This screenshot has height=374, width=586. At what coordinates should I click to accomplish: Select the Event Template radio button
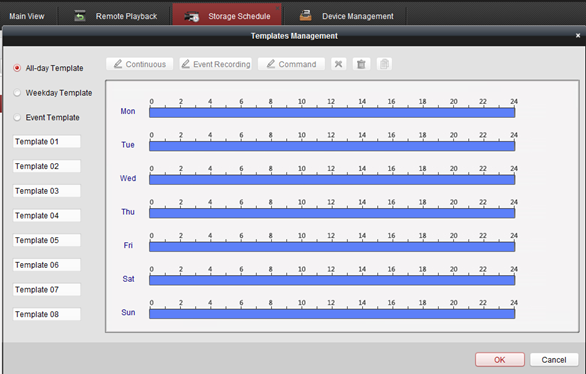click(x=17, y=117)
